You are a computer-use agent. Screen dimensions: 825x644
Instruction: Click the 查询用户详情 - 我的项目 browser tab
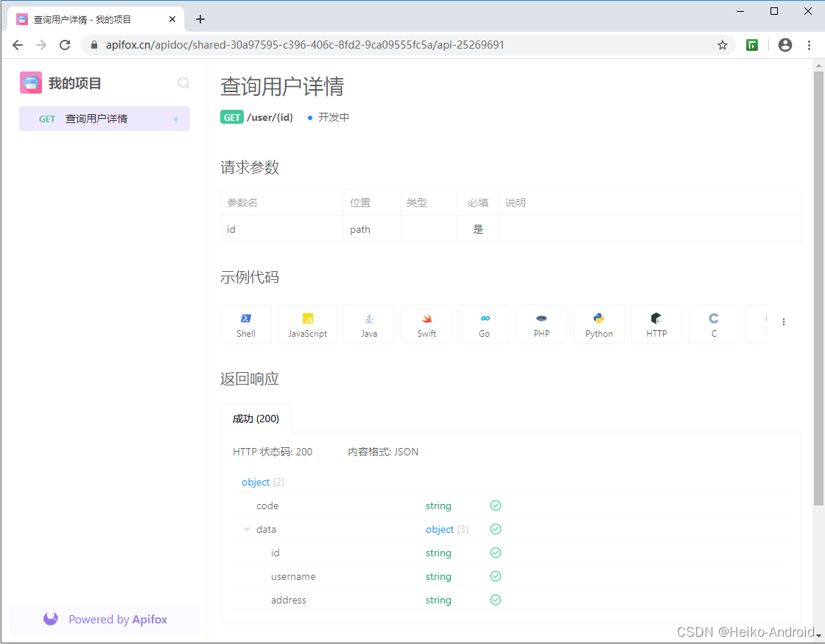click(x=96, y=19)
